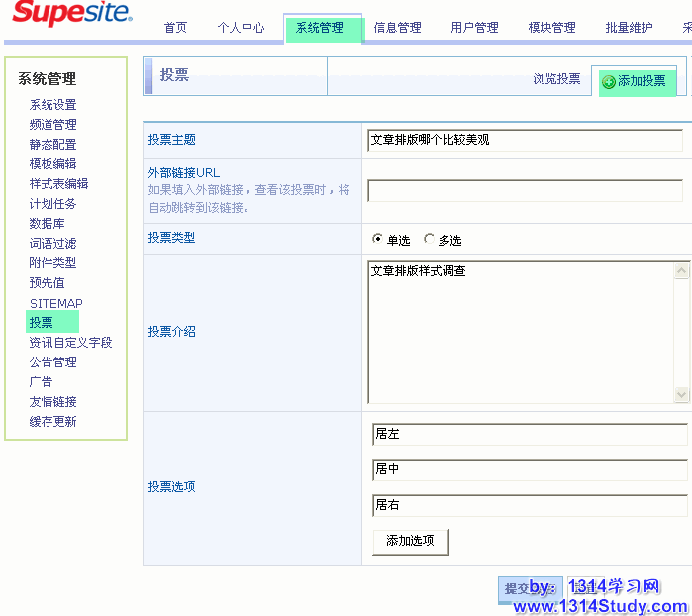Select the 单选 radio button
692x616 pixels.
point(377,239)
